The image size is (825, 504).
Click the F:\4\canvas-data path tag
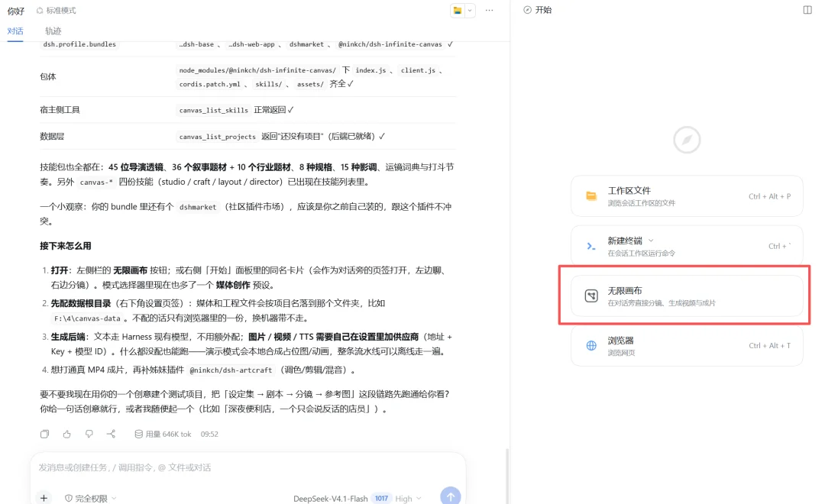87,318
